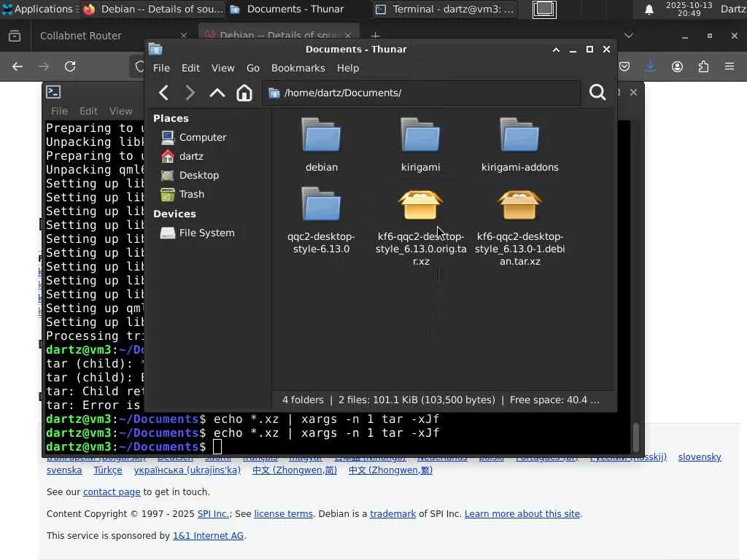Open Firefox view recent browsing icon
747x560 pixels.
pyautogui.click(x=15, y=36)
